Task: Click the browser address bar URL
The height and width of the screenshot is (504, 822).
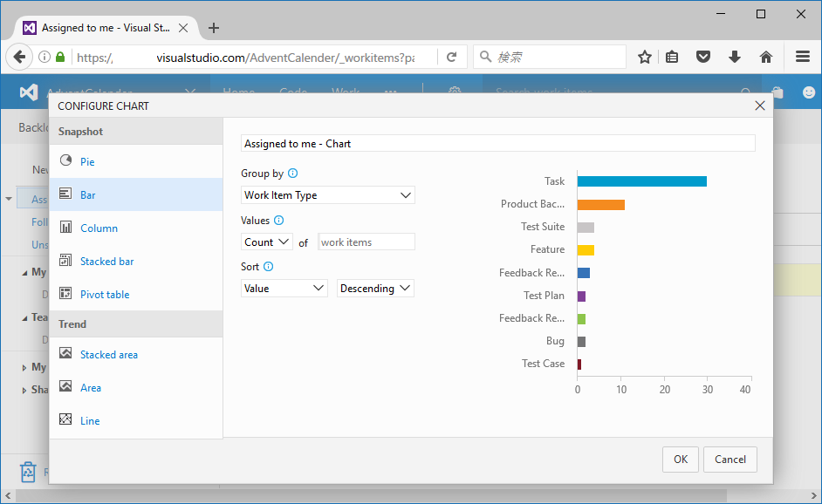Action: (245, 57)
